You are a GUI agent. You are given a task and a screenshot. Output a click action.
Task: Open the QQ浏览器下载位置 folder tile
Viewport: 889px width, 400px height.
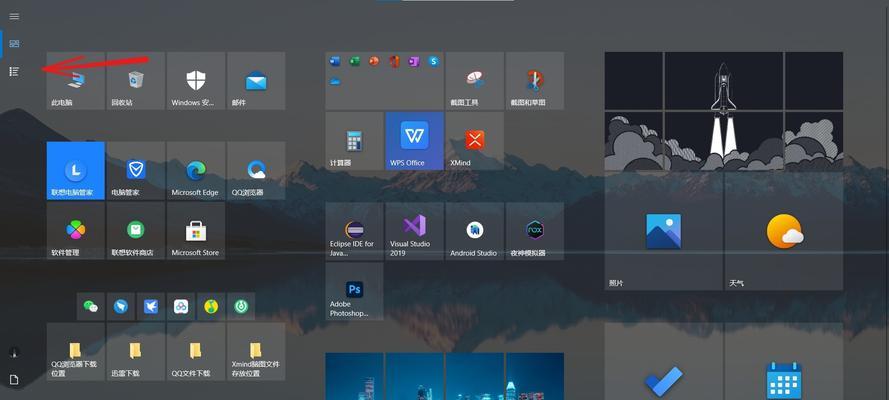coord(75,352)
